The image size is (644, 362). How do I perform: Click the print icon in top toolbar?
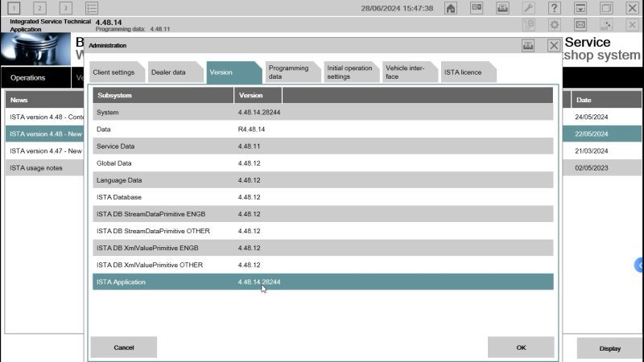pos(502,8)
